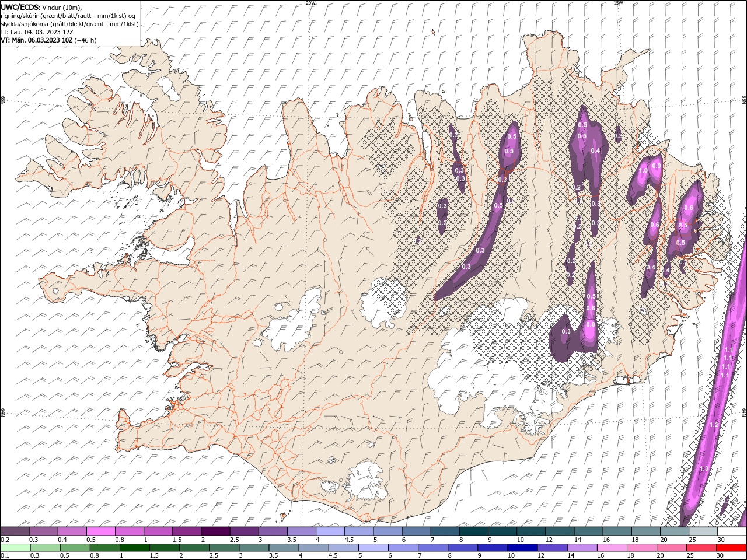Click the 0.9 snowfall value on the map
Viewport: 747px width, 560px height.
coord(657,166)
